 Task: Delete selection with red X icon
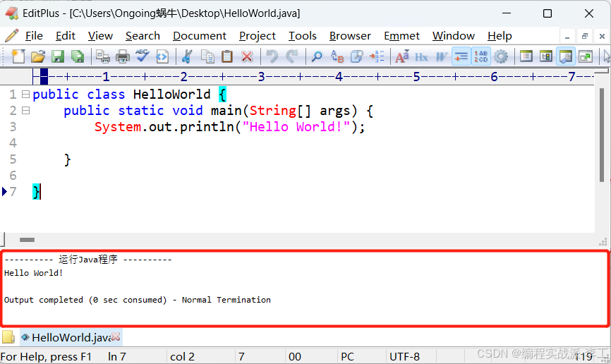[x=247, y=56]
